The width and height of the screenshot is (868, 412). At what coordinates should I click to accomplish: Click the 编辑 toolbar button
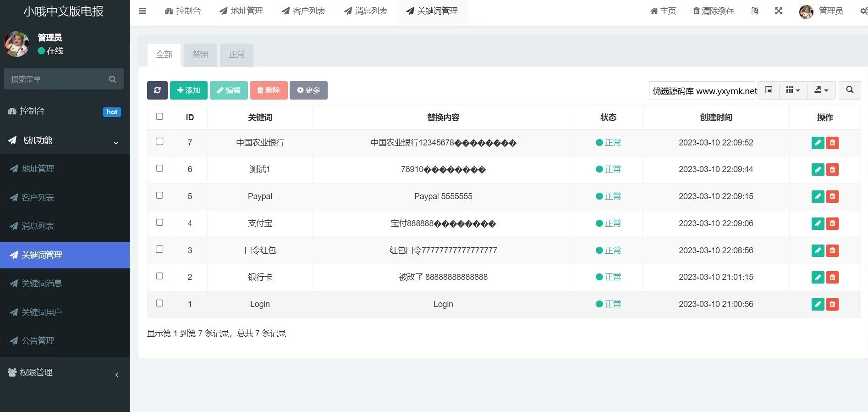pyautogui.click(x=229, y=90)
